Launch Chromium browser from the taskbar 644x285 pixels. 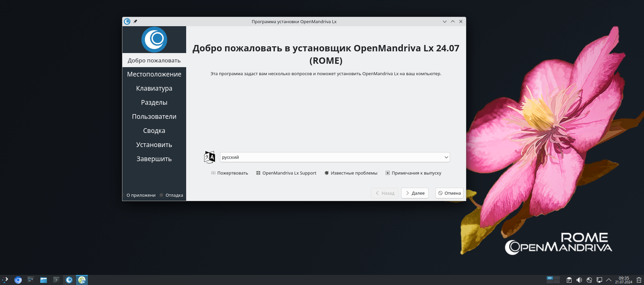18,280
